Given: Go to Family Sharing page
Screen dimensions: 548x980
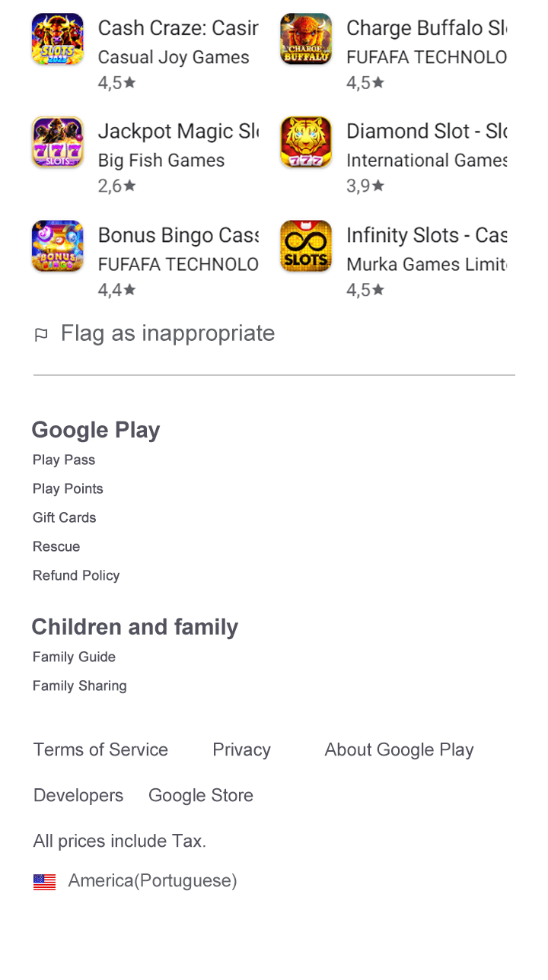Looking at the screenshot, I should (x=80, y=686).
